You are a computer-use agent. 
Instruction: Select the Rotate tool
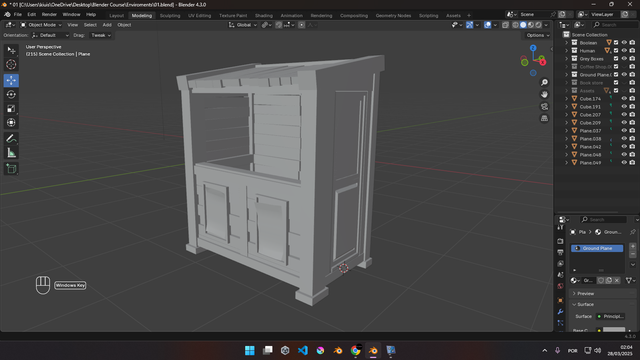[x=11, y=94]
